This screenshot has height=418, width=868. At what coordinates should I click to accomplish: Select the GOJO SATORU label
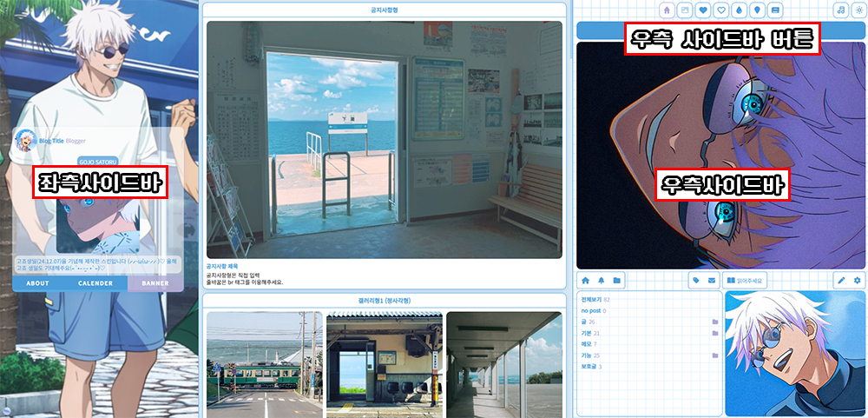98,162
